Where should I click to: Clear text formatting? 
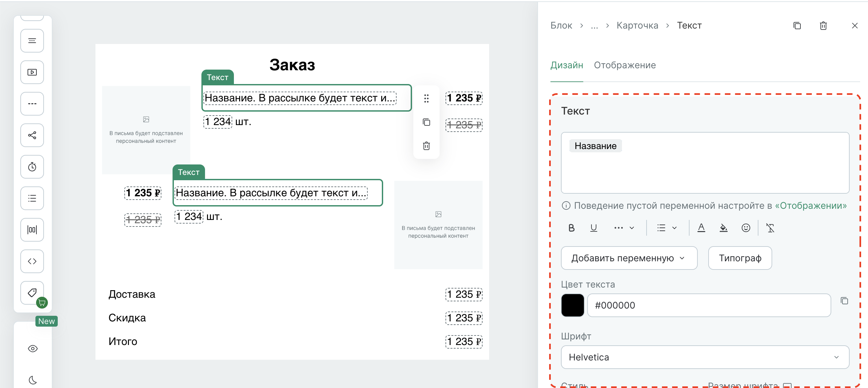tap(770, 228)
